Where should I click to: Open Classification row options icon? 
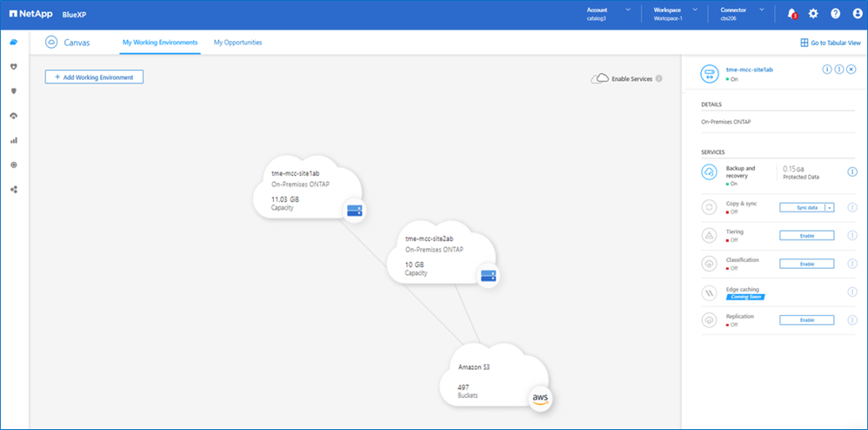[x=852, y=264]
